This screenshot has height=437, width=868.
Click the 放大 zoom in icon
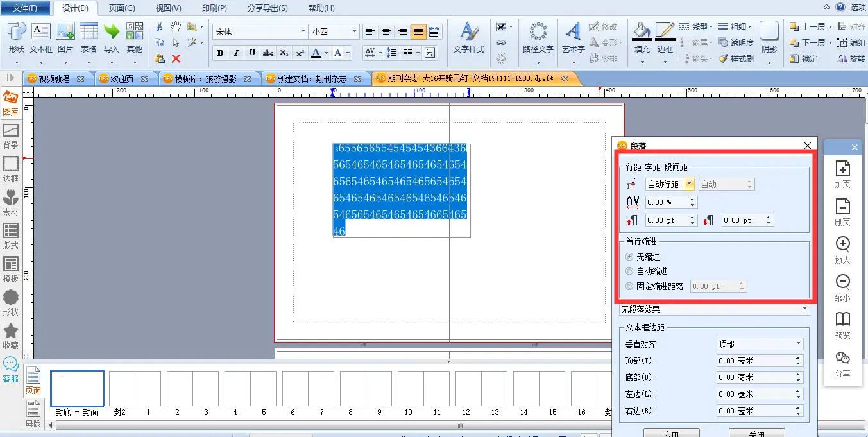tap(842, 250)
